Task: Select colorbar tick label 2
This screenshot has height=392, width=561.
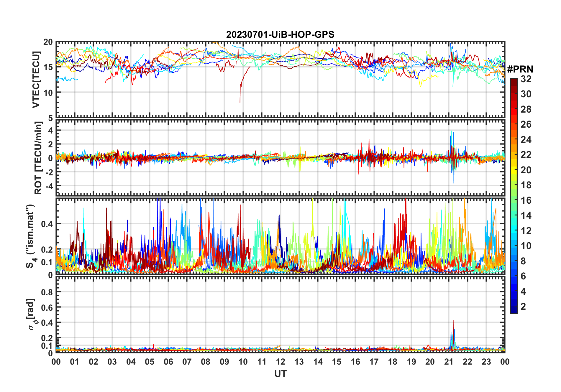Action: 523,307
